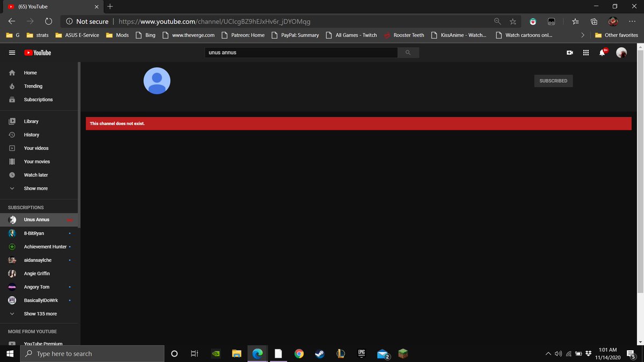The width and height of the screenshot is (644, 362).
Task: Click the YouTube logo
Action: (38, 53)
